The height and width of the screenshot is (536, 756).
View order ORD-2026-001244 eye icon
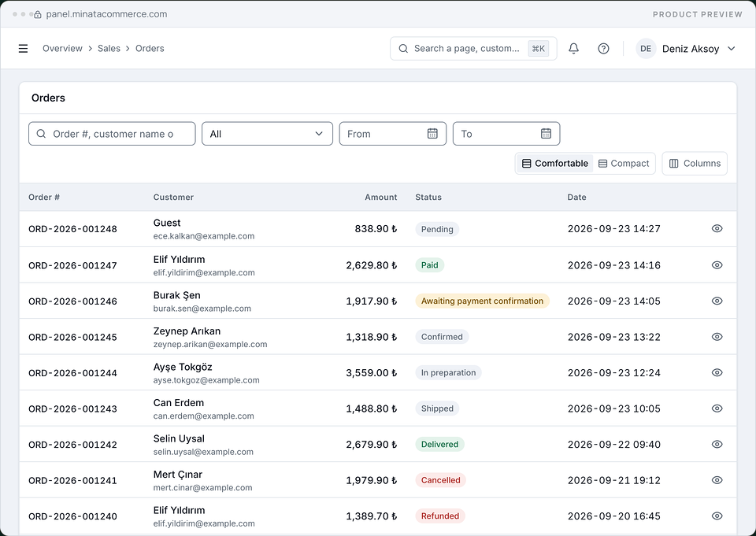pos(717,372)
